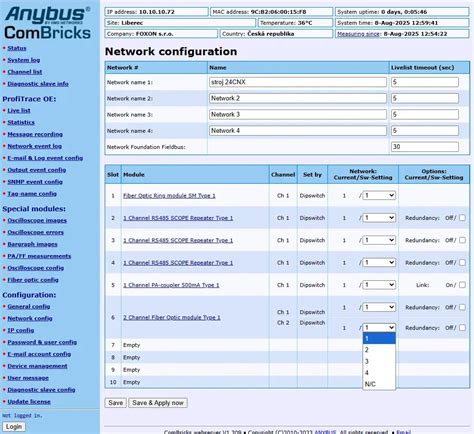Image resolution: width=474 pixels, height=434 pixels.
Task: Click the Save & Apply now button
Action: 158,403
